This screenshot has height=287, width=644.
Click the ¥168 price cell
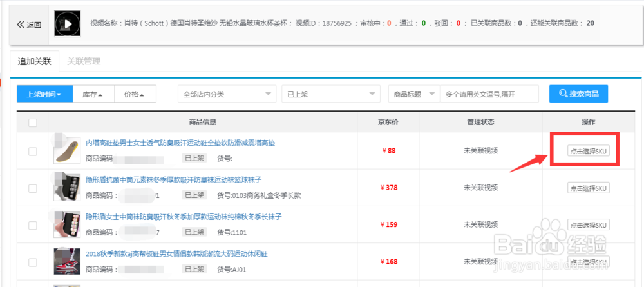click(x=388, y=262)
